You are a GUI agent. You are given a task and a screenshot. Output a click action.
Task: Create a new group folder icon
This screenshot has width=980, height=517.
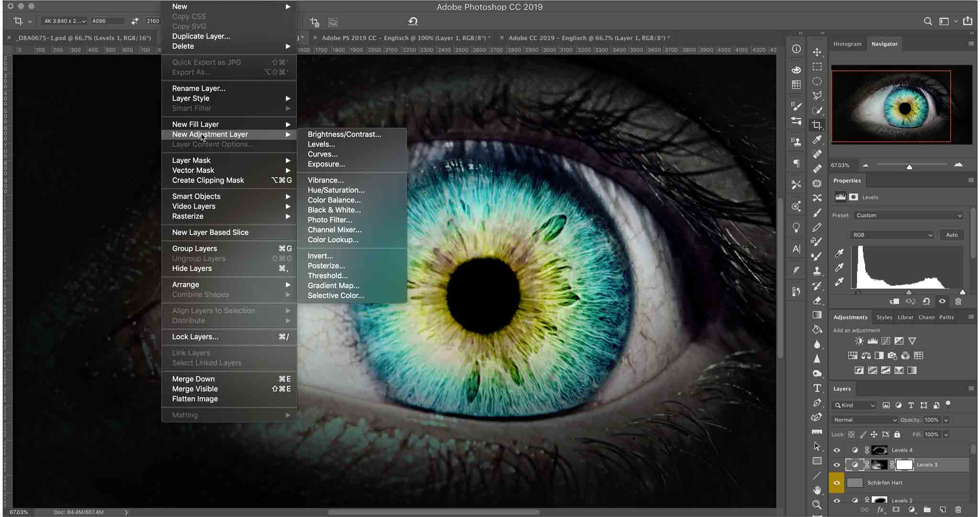pos(927,510)
